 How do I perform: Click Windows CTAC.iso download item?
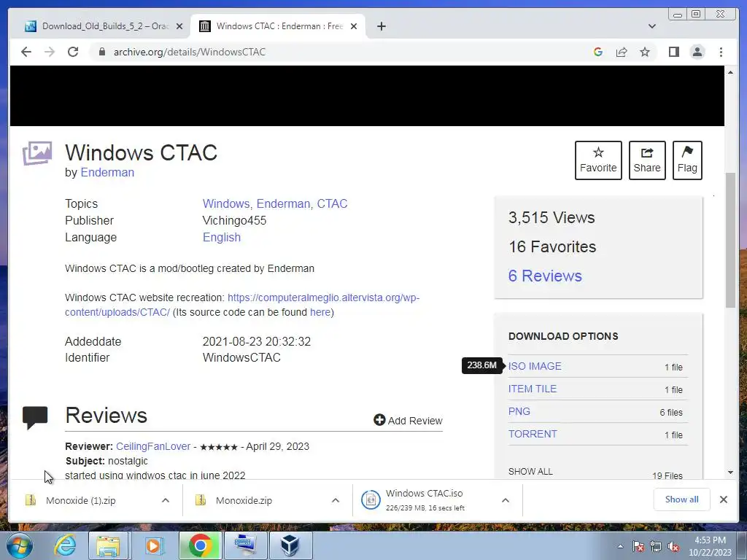click(425, 500)
